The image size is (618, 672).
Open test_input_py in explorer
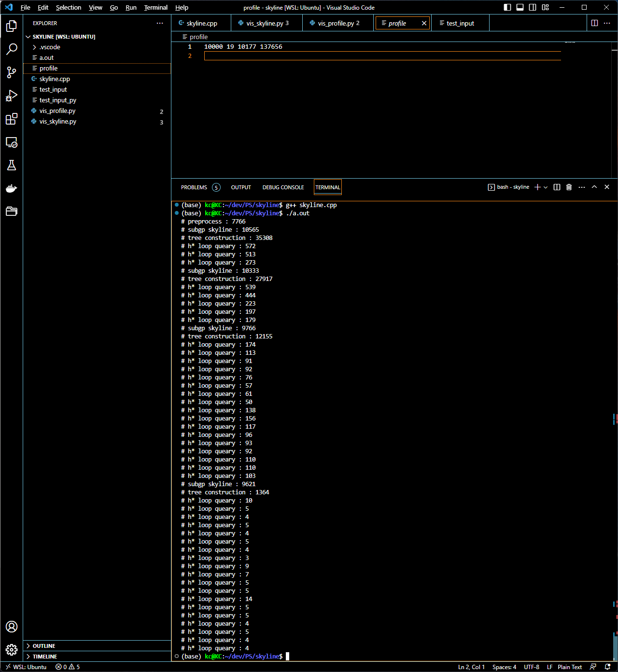pyautogui.click(x=97, y=100)
